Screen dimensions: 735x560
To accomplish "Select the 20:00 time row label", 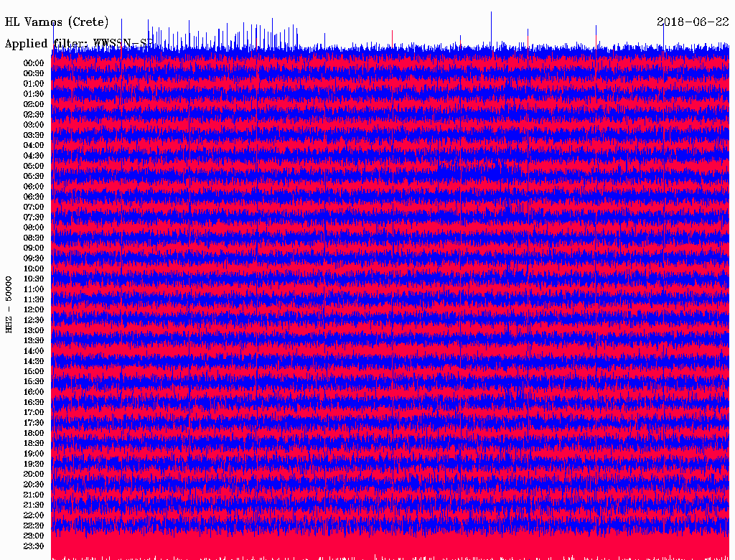I will (33, 474).
